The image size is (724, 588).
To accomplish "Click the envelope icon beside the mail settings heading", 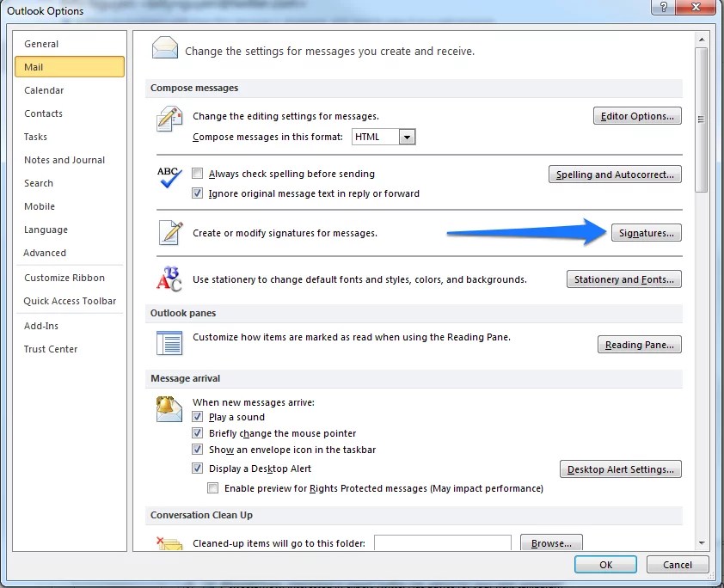I will point(165,48).
